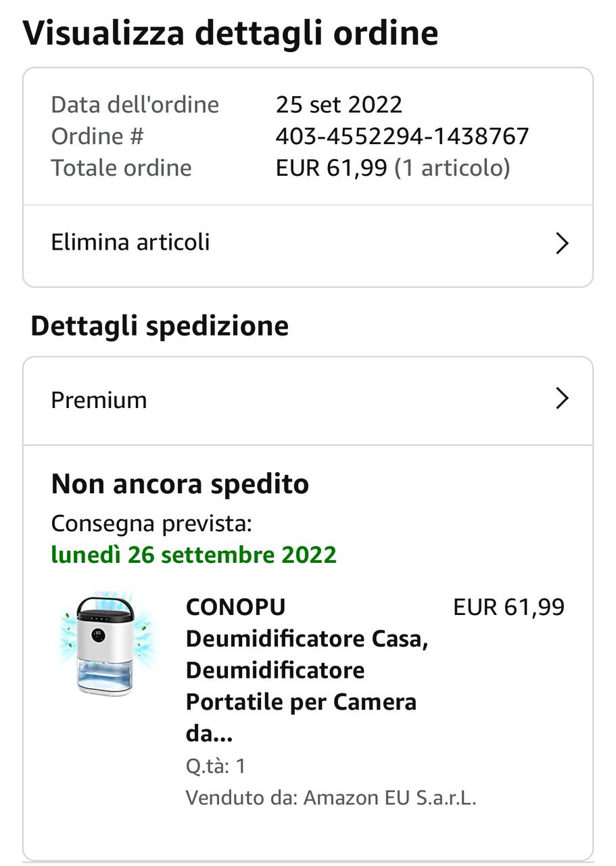The height and width of the screenshot is (866, 616).
Task: Select the Elimina articoli row label
Action: 131,242
